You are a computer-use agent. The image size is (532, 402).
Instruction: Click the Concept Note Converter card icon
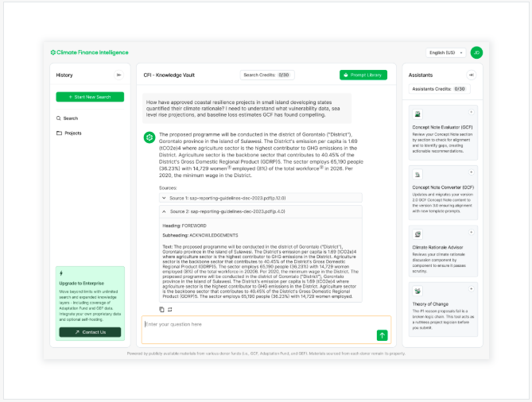[417, 175]
